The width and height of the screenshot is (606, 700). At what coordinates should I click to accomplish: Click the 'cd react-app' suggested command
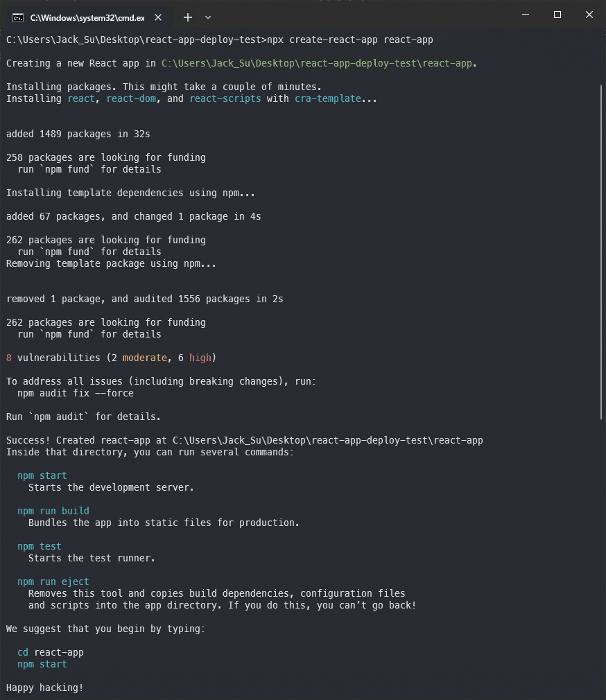51,652
